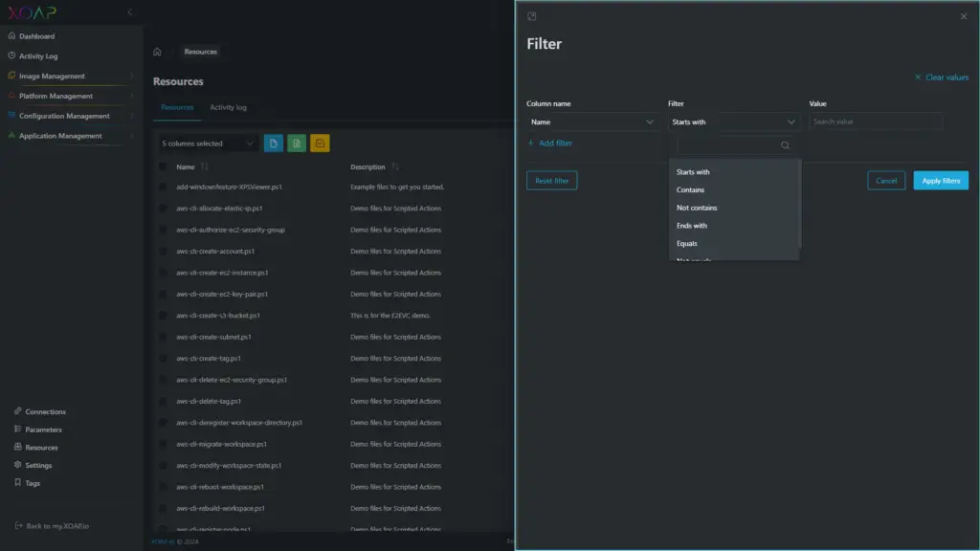This screenshot has height=551, width=980.
Task: Click the filter options search box
Action: tap(734, 145)
